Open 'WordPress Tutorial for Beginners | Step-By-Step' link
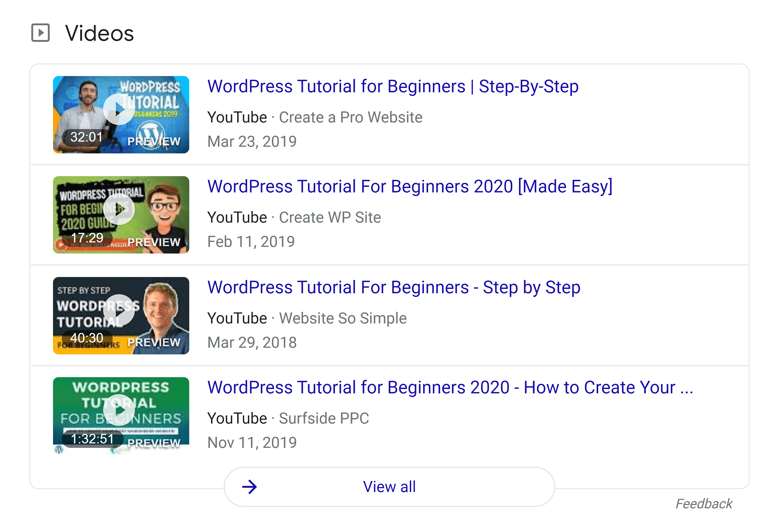 tap(393, 86)
